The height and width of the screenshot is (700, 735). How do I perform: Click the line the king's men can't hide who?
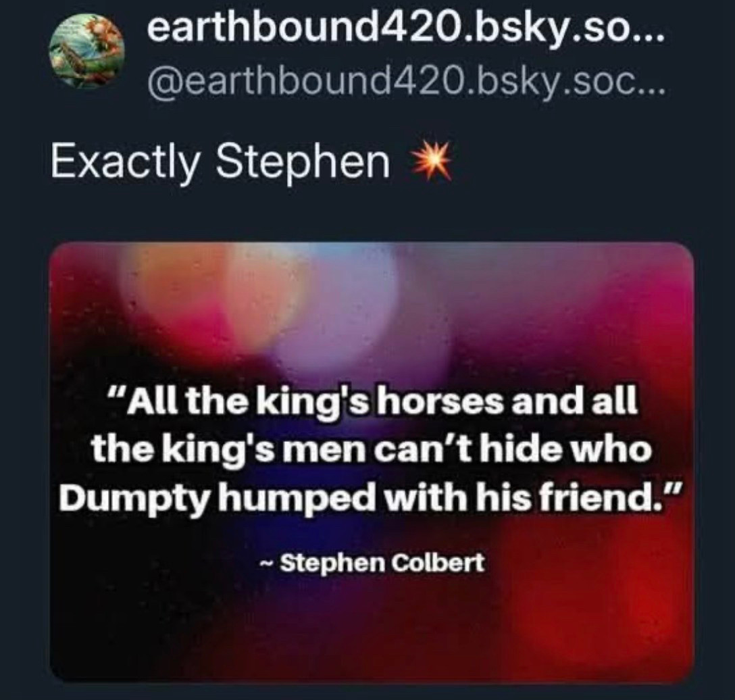(x=372, y=449)
